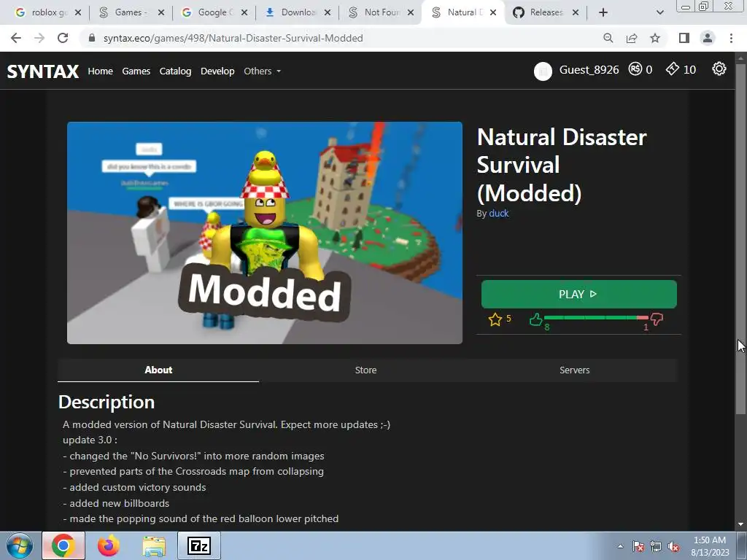Click the browser forward arrow
Image resolution: width=747 pixels, height=560 pixels.
click(39, 38)
